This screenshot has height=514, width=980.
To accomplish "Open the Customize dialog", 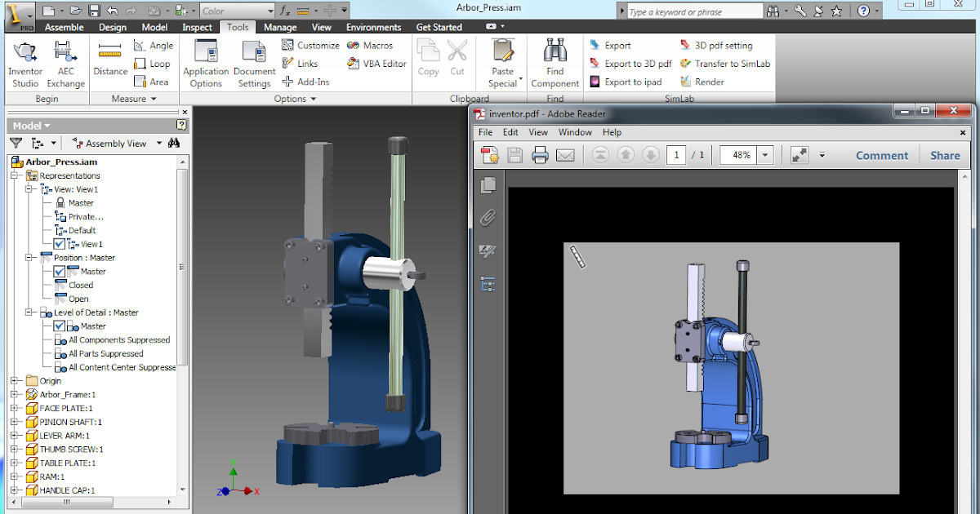I will (x=310, y=46).
